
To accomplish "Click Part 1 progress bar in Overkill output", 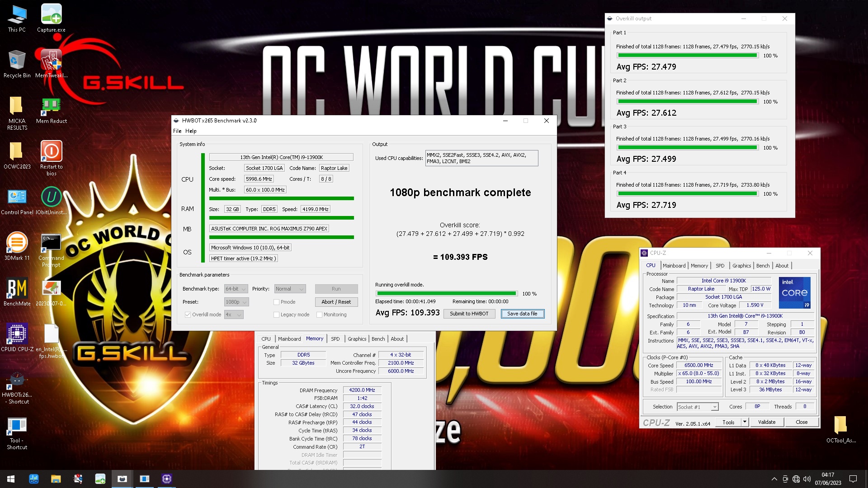I will 687,56.
